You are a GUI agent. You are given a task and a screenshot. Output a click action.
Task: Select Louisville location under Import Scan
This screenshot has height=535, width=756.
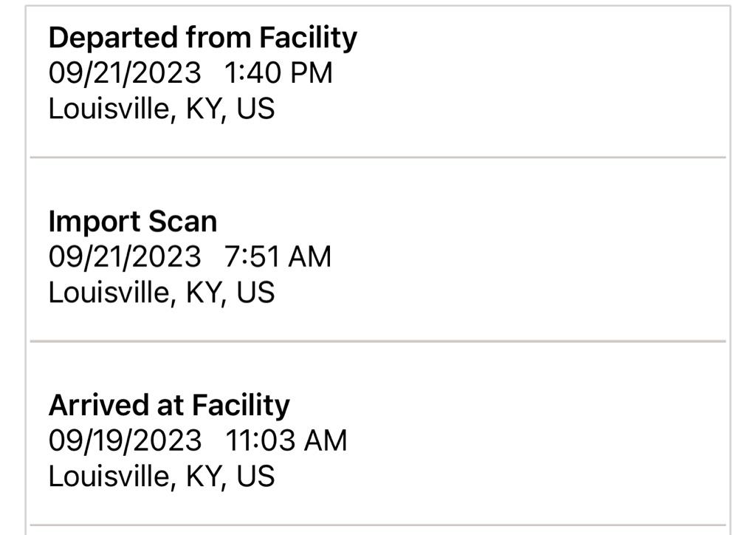162,293
